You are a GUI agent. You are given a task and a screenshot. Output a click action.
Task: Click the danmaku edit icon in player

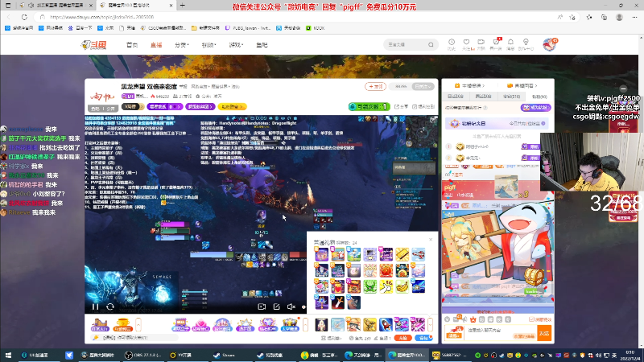click(x=276, y=306)
